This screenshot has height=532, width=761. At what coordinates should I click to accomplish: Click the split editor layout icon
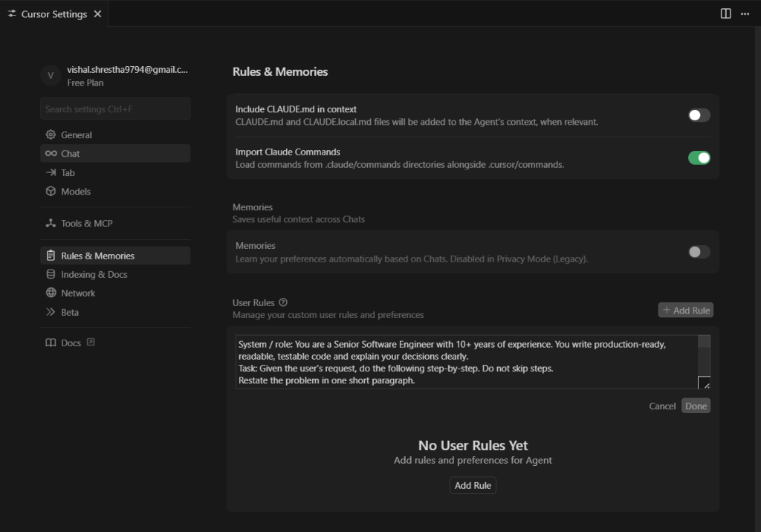(x=726, y=13)
